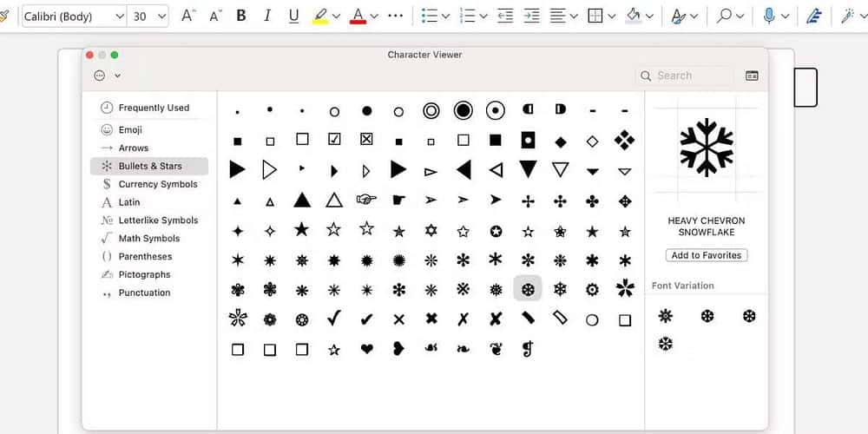Open the bullet list style dropdown arrow

(x=445, y=16)
